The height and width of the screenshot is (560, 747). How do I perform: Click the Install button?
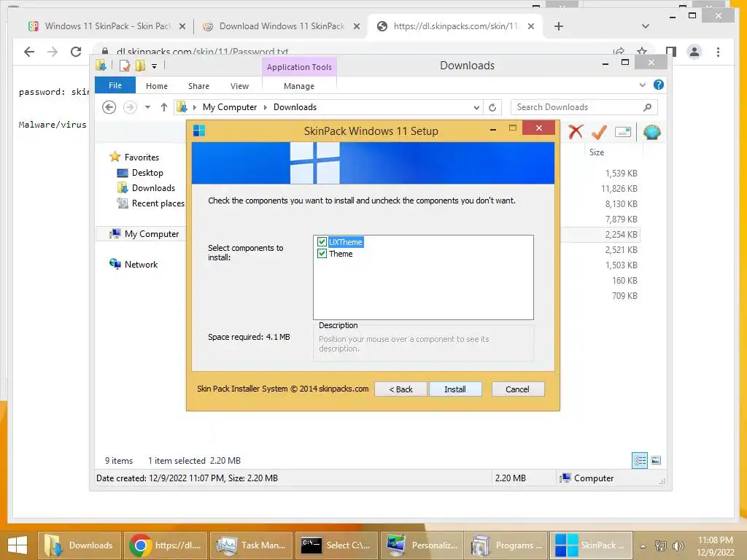click(x=455, y=389)
